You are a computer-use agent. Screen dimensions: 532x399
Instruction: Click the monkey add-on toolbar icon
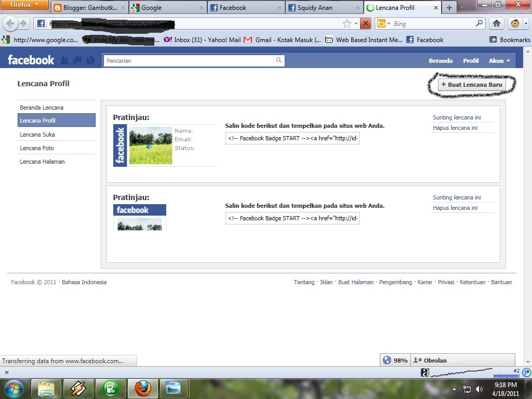[x=515, y=23]
